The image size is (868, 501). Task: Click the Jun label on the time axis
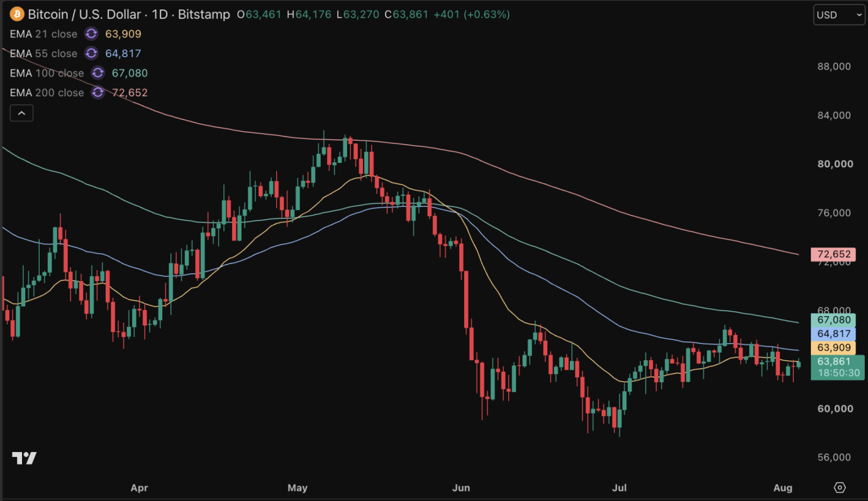461,488
